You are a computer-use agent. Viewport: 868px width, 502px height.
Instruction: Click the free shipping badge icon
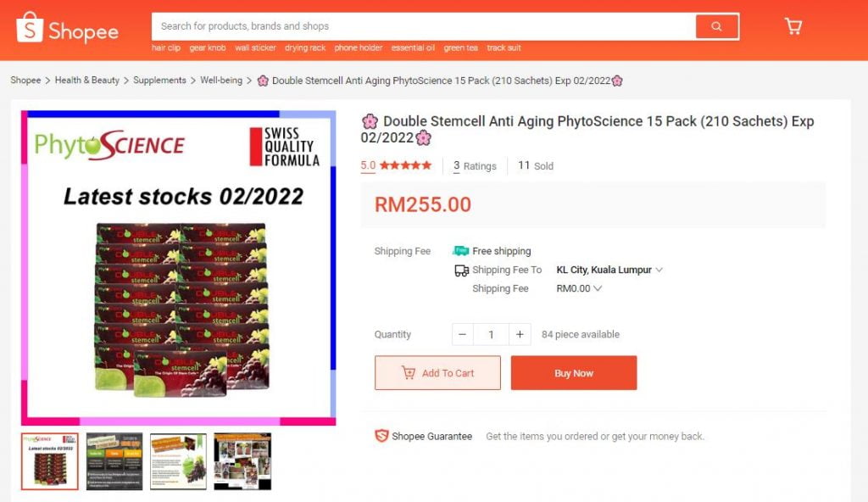pyautogui.click(x=460, y=251)
